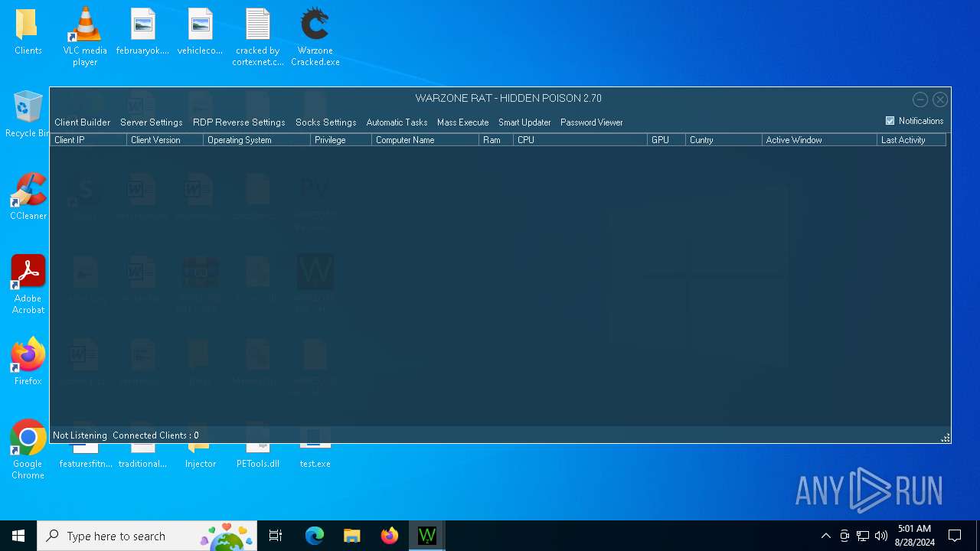Sort by Ram column header
980x551 pixels.
(496, 140)
